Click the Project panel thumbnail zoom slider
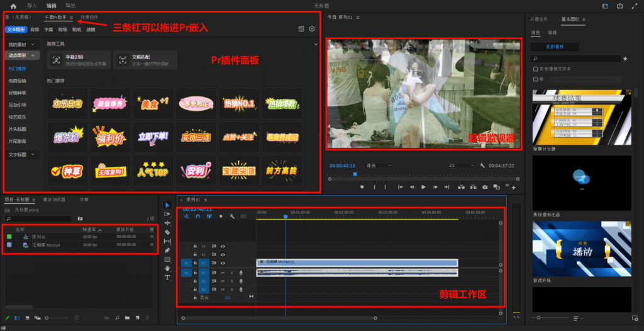 coord(57,318)
